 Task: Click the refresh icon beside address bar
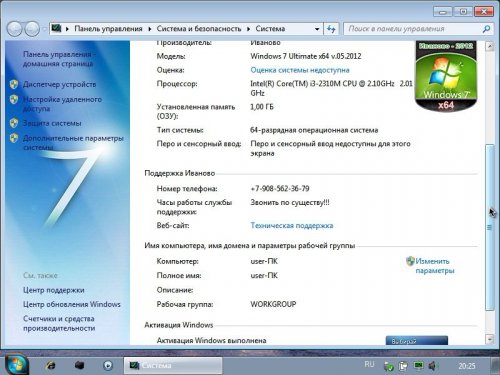pos(331,29)
